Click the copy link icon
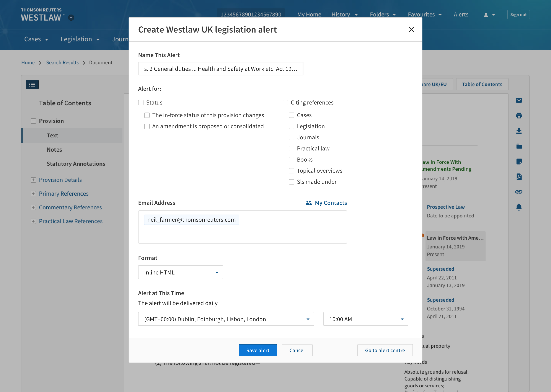 pyautogui.click(x=519, y=192)
